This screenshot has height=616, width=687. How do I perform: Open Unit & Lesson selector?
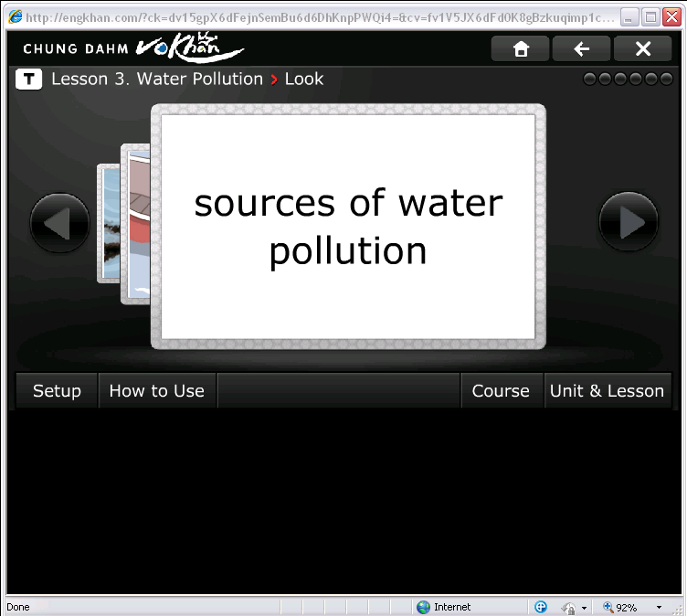[608, 390]
